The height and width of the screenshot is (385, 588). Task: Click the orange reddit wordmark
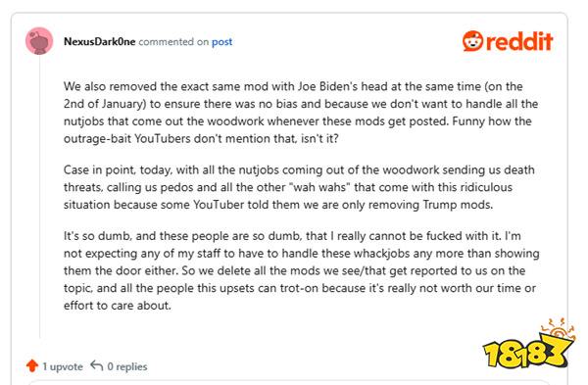coord(519,41)
